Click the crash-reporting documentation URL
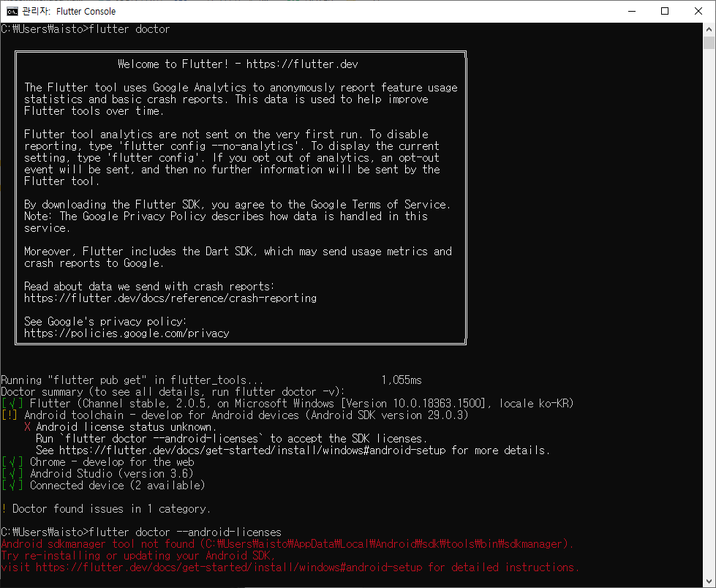716x588 pixels. (x=170, y=298)
